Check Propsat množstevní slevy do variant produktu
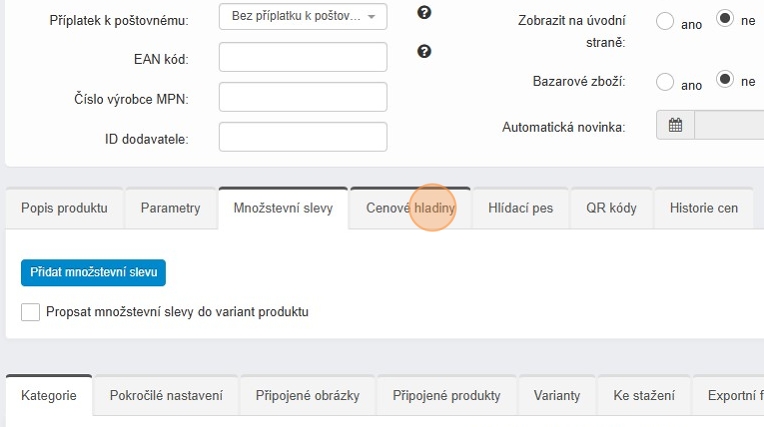This screenshot has width=764, height=427. point(30,312)
